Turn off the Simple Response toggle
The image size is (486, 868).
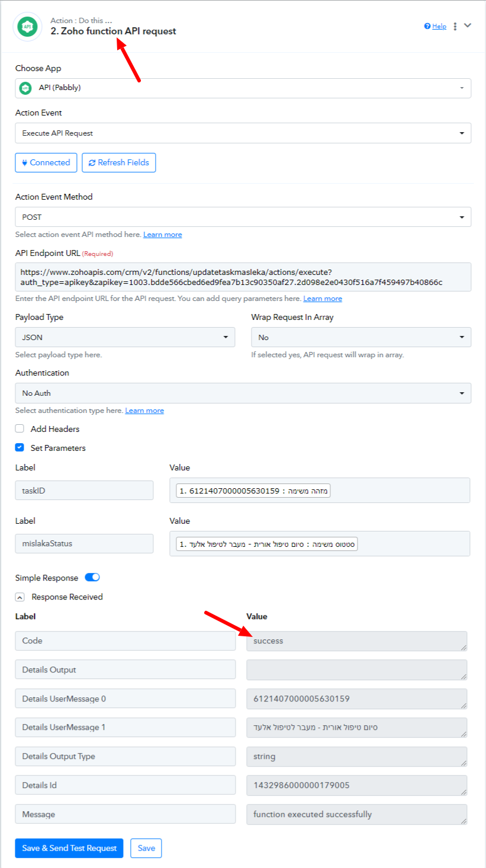(x=93, y=577)
